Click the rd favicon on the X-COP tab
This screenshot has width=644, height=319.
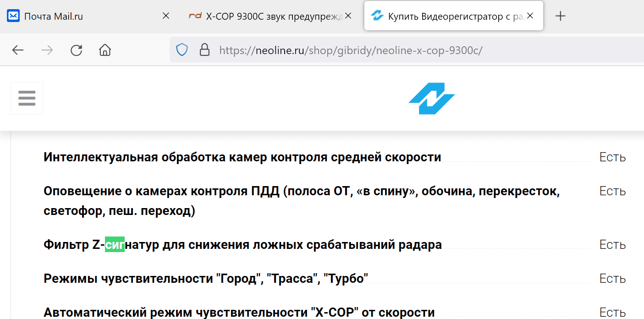tap(195, 16)
